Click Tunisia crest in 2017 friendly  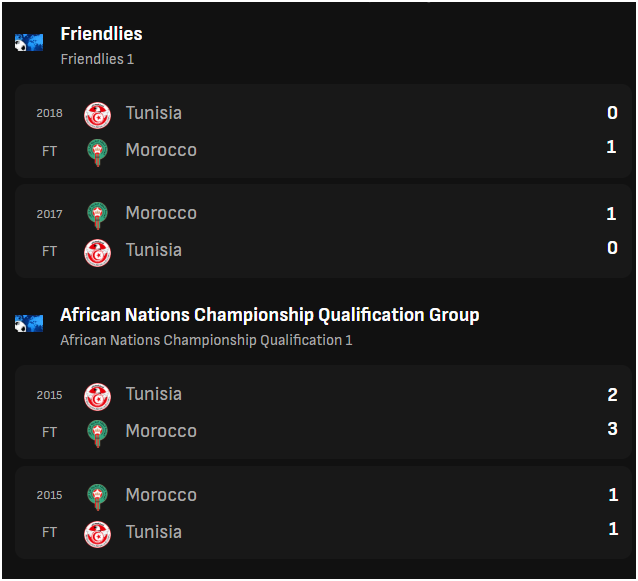tap(97, 253)
